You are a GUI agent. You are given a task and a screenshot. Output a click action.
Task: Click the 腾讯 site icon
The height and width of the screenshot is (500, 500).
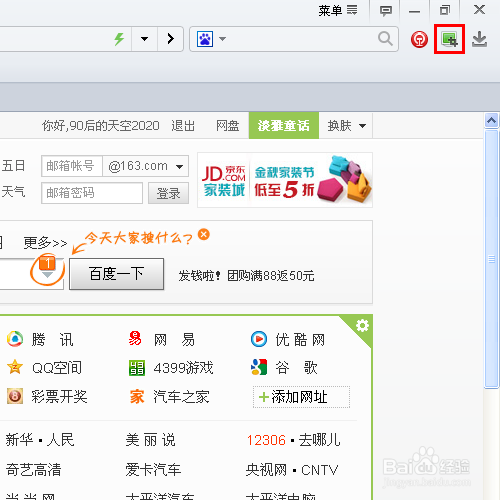click(x=15, y=339)
